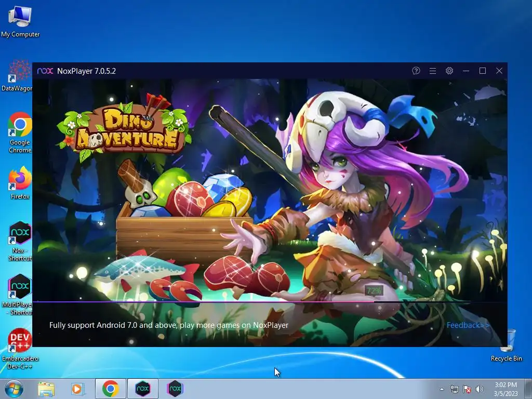The image size is (532, 399).
Task: Select the Embarcadero Dev-C++ desktop icon
Action: coord(20,349)
